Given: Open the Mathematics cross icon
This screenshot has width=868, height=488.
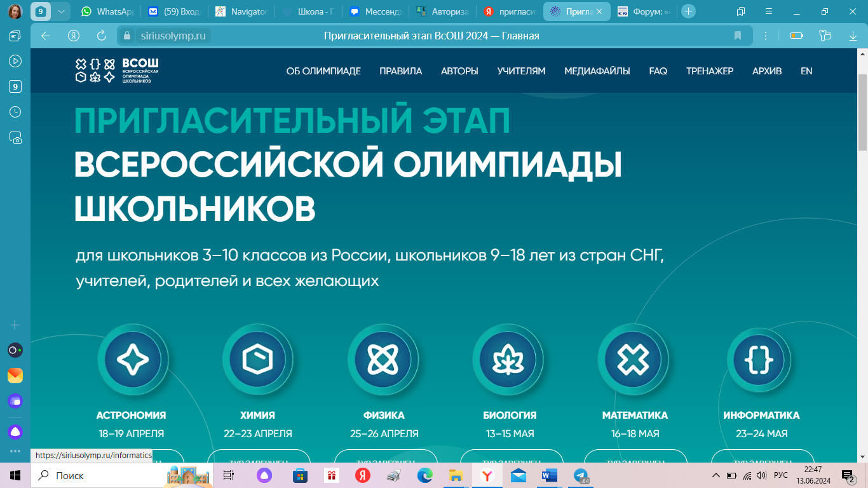Looking at the screenshot, I should pyautogui.click(x=634, y=360).
